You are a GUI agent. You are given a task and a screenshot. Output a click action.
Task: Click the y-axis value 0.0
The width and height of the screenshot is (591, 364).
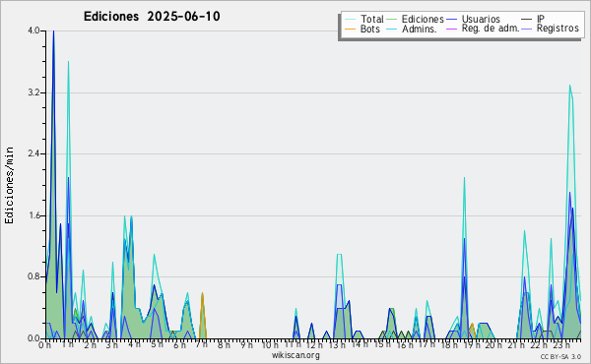33,338
